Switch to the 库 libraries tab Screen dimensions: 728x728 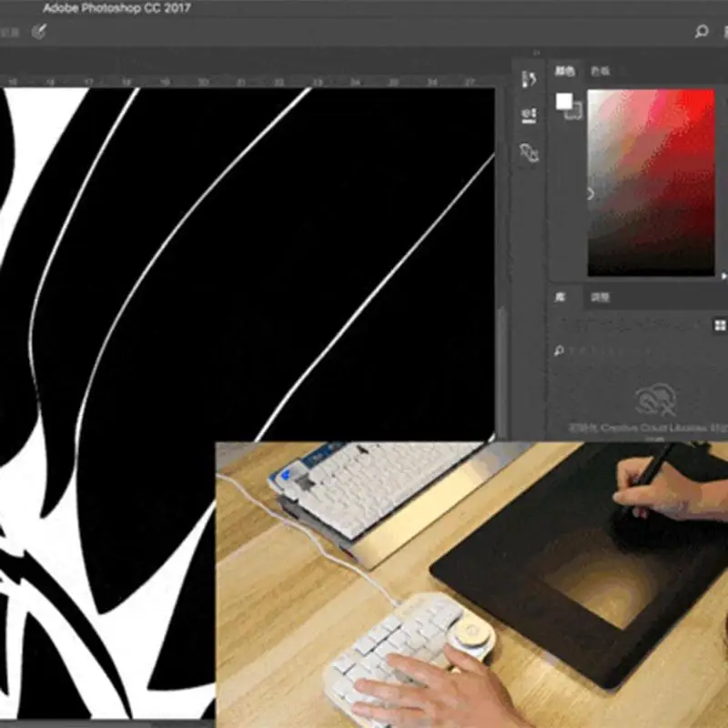click(560, 298)
